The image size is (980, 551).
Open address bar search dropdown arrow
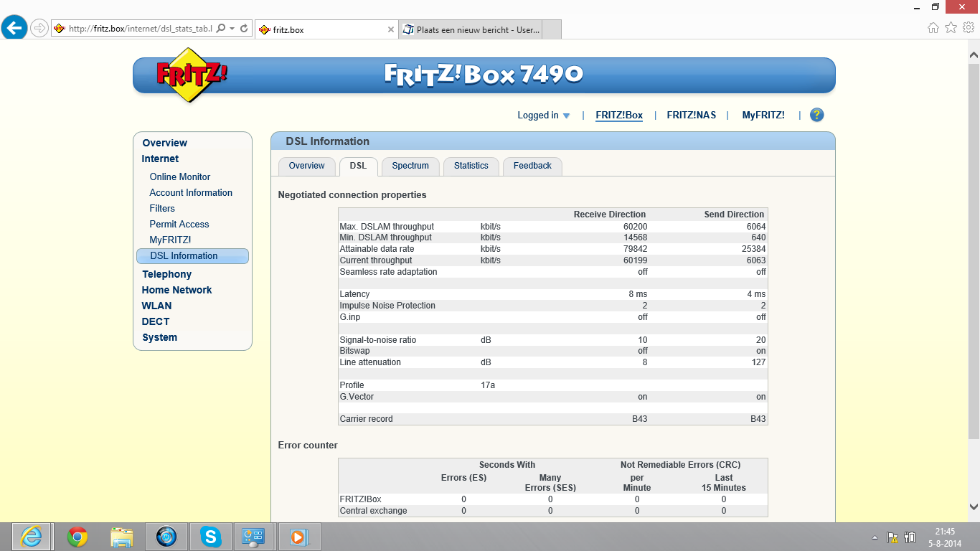coord(232,29)
